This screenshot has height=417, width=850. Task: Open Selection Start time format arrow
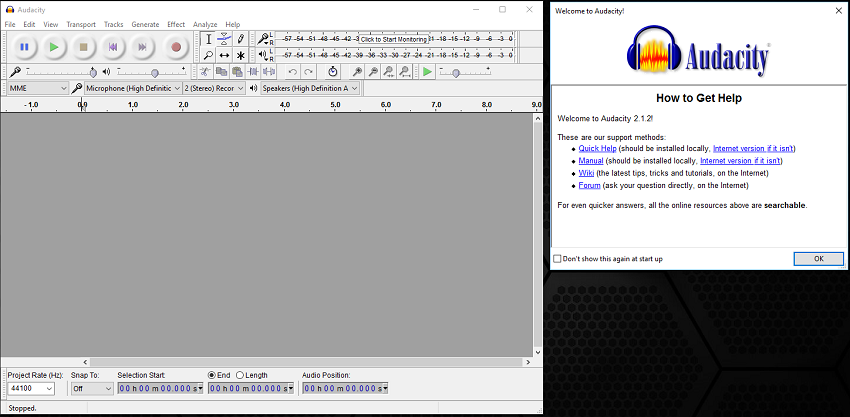pos(200,388)
